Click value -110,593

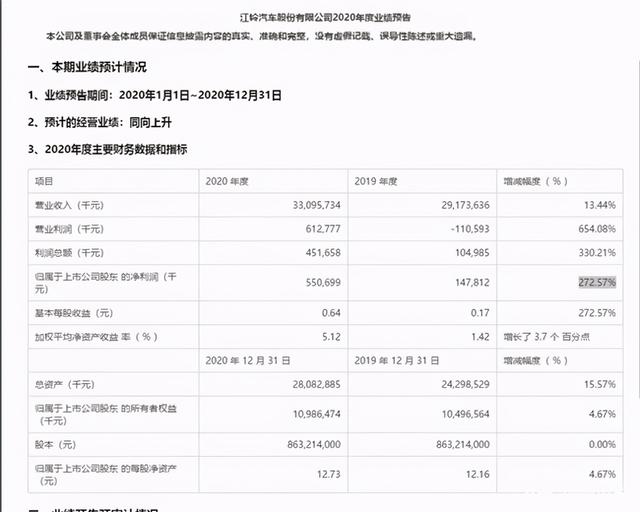pos(470,229)
